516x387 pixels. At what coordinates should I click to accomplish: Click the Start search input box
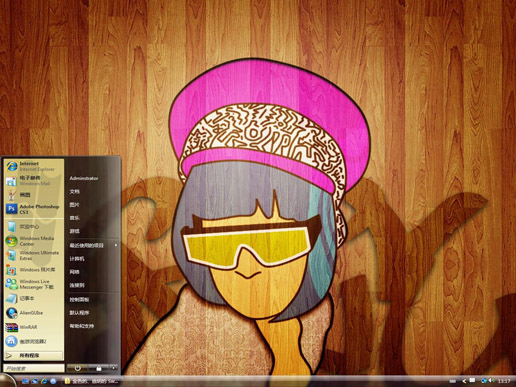(33, 368)
